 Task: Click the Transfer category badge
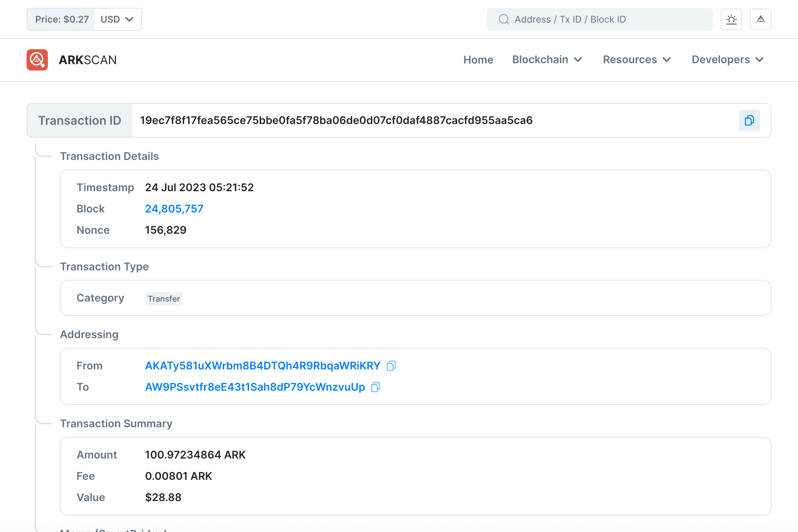coord(164,299)
